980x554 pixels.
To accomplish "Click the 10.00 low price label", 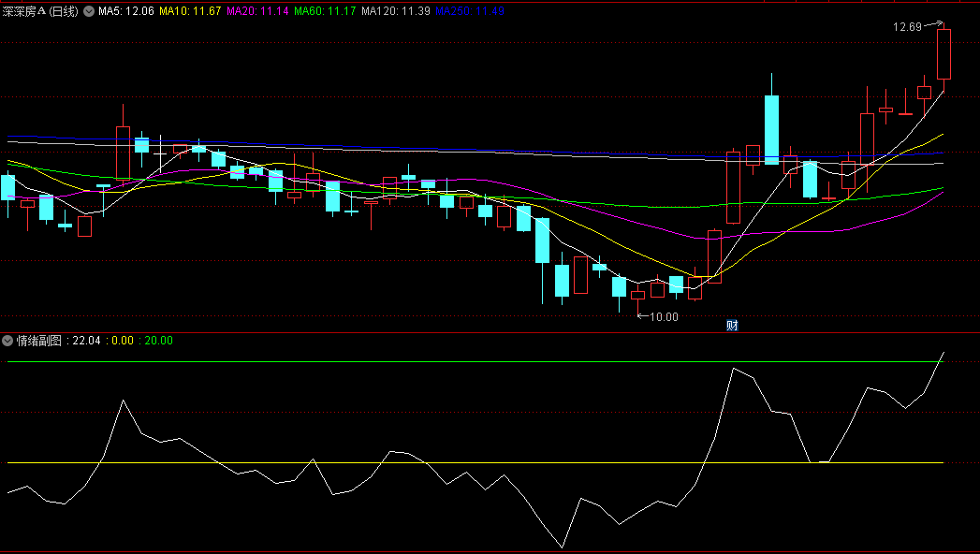I will tap(664, 317).
